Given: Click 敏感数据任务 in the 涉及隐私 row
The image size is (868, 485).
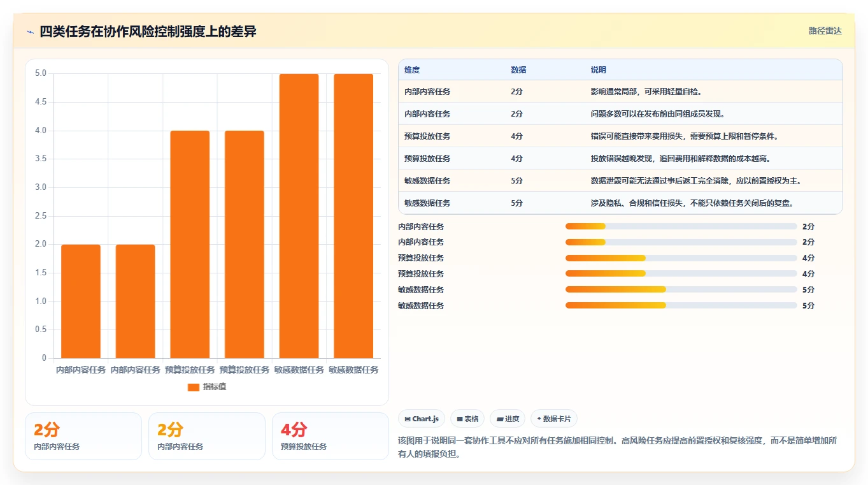Looking at the screenshot, I should (x=427, y=203).
